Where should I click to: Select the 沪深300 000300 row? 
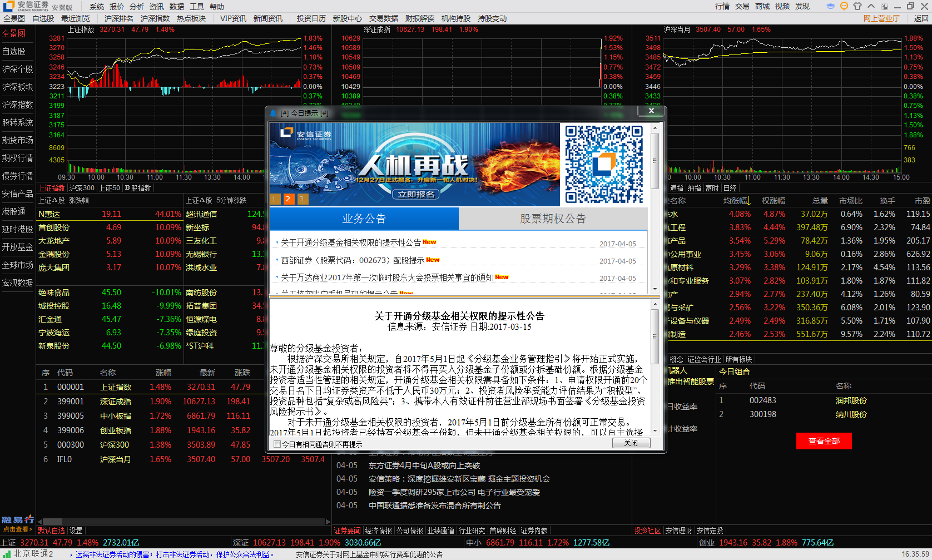pyautogui.click(x=184, y=445)
